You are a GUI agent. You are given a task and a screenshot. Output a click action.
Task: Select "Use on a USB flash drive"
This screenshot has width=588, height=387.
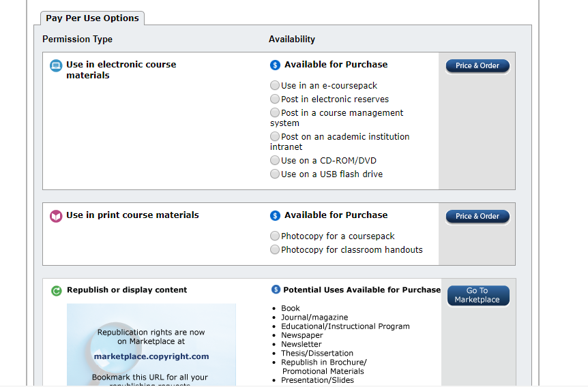coord(275,174)
